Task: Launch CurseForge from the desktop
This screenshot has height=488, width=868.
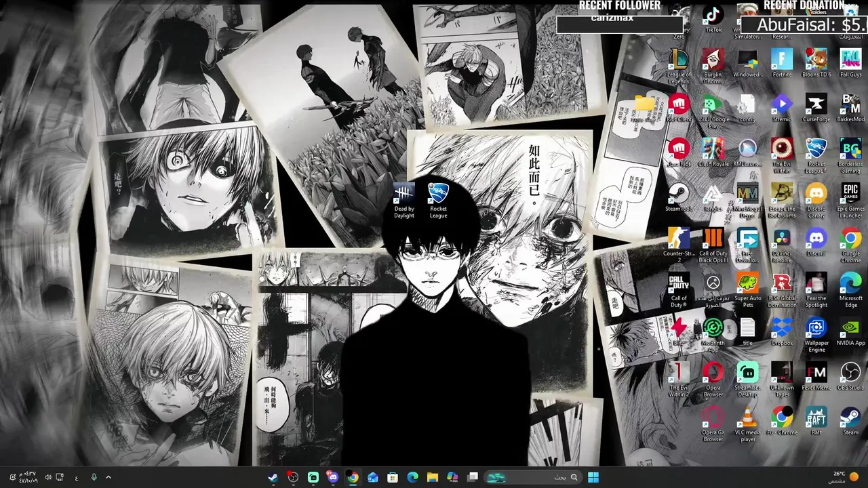Action: click(816, 108)
